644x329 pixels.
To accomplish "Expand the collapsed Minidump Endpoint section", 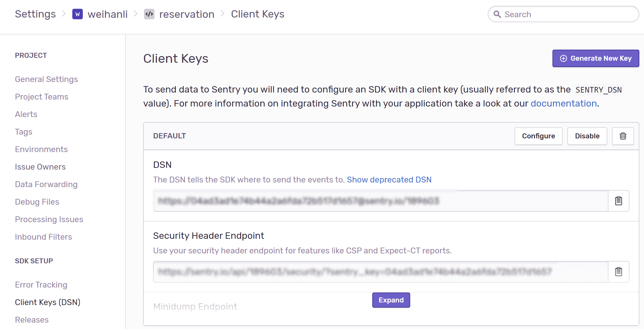I will tap(391, 300).
